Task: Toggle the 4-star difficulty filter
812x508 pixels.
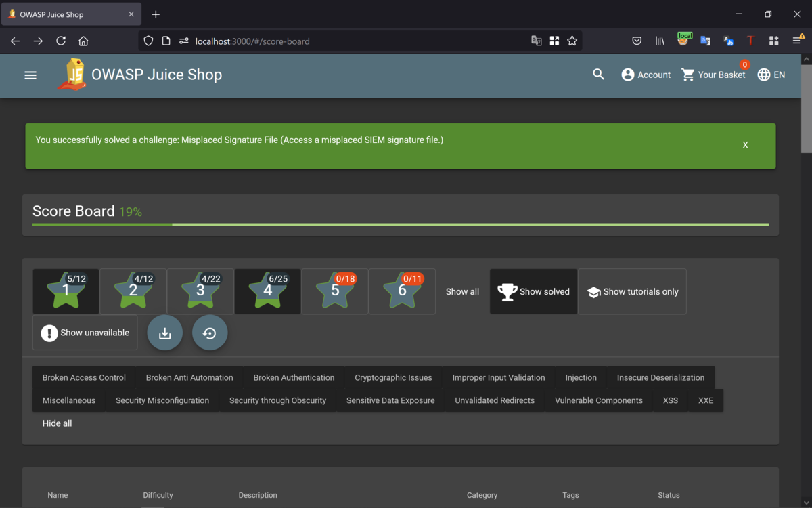Action: click(267, 291)
